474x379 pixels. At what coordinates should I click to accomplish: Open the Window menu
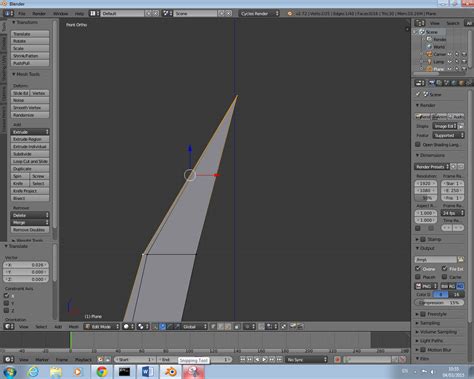click(x=61, y=14)
